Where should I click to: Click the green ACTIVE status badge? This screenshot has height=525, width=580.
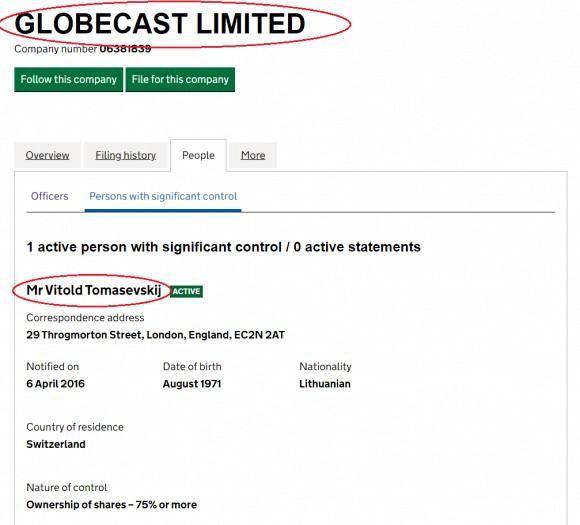pos(186,292)
